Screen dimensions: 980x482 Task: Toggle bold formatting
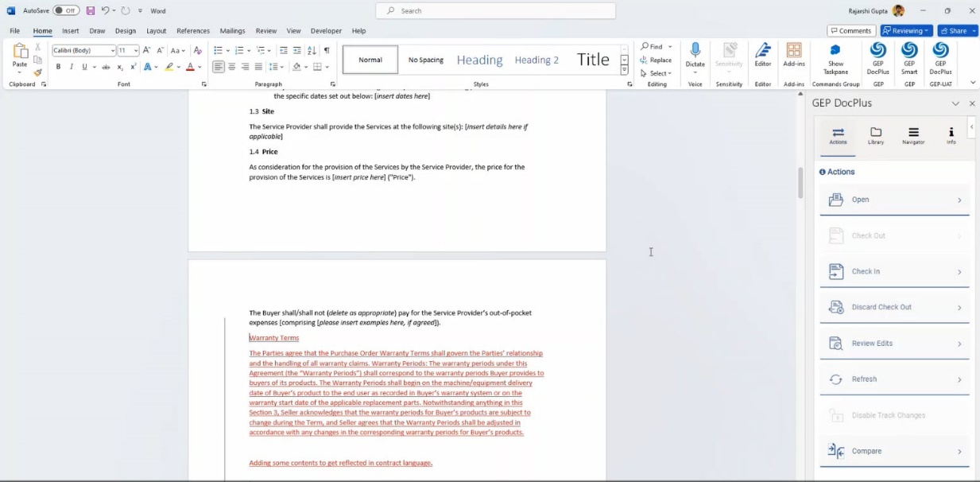58,67
